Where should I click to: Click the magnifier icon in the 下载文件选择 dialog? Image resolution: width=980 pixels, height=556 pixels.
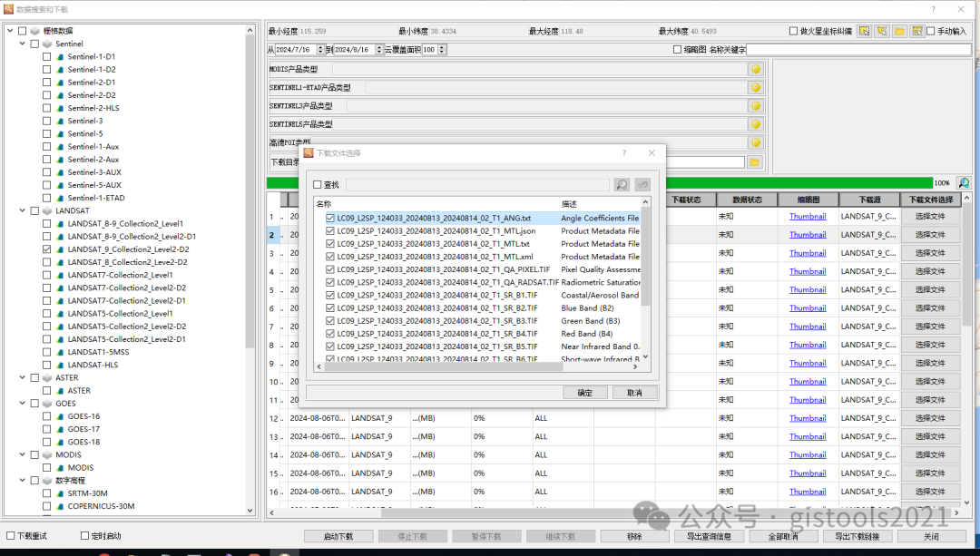622,184
